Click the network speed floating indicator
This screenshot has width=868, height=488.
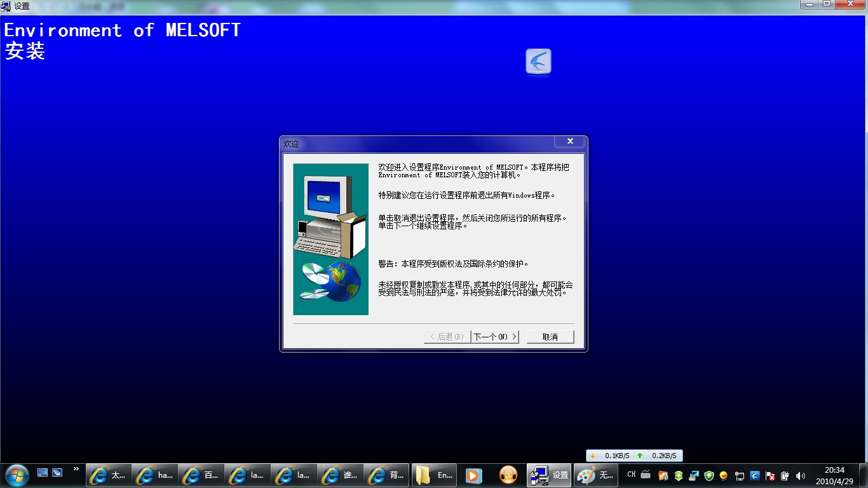(x=634, y=456)
